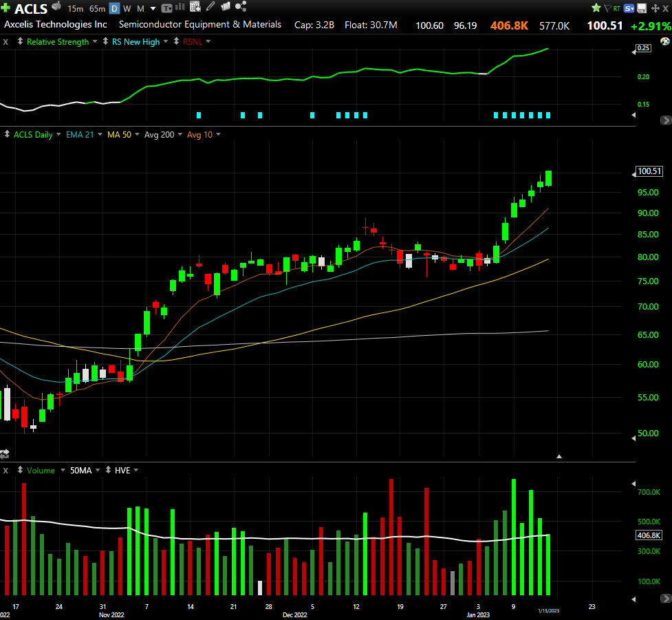The width and height of the screenshot is (672, 620).
Task: Expand 50MA dropdown arrow
Action: 98,470
